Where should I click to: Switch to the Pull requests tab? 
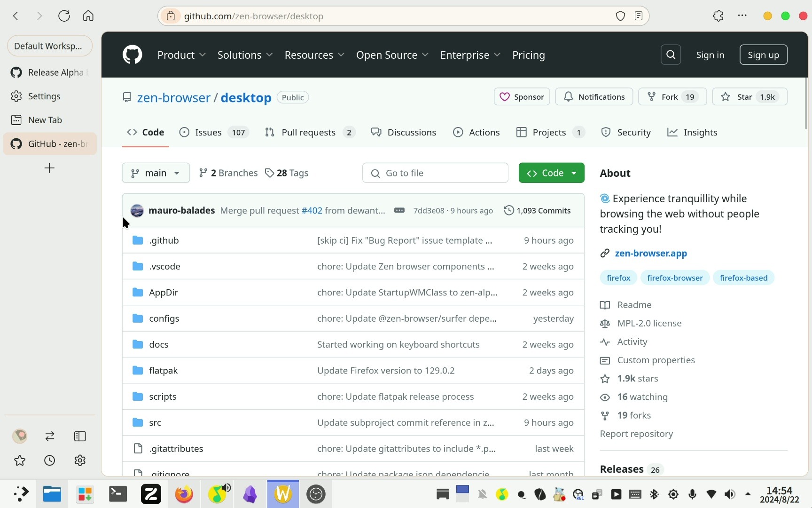310,133
